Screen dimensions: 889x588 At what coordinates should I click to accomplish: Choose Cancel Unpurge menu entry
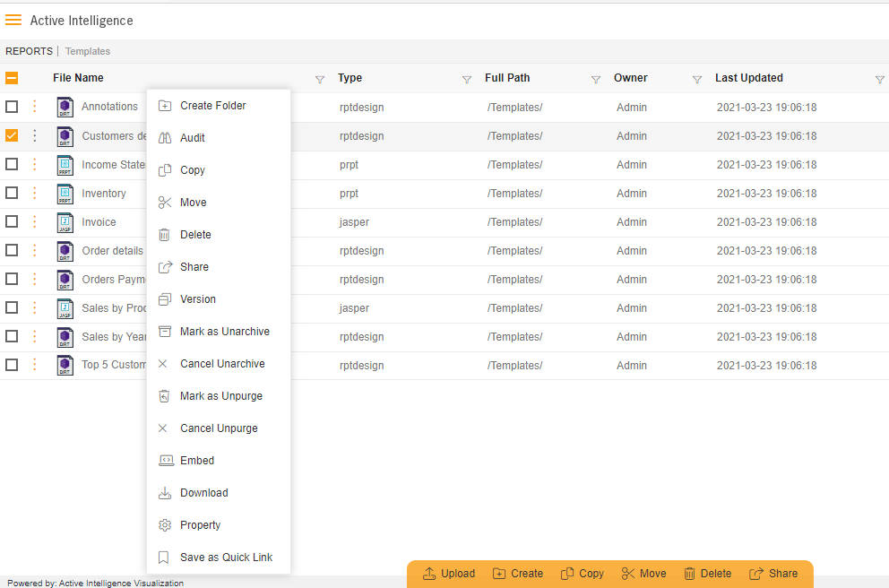pos(219,428)
